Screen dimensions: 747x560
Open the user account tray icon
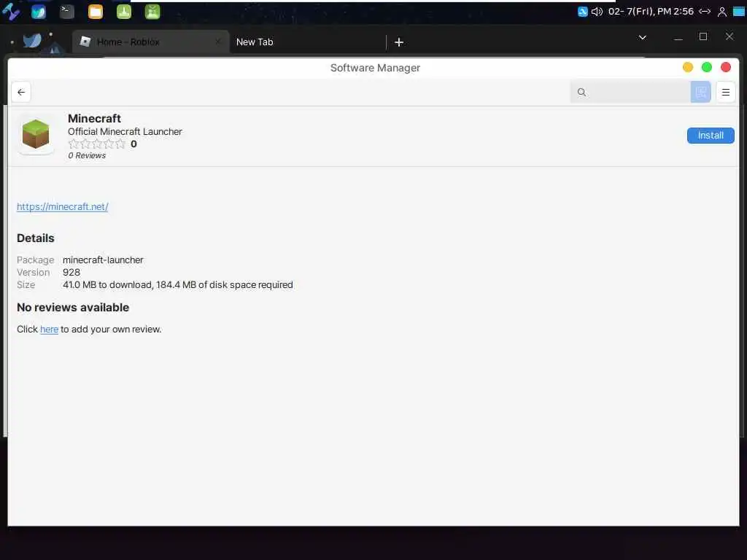point(722,12)
